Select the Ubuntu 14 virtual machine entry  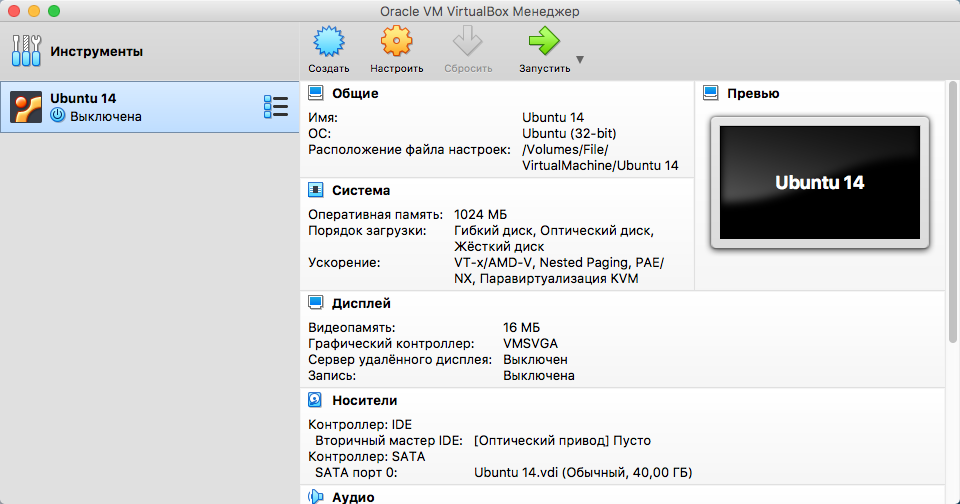point(149,107)
